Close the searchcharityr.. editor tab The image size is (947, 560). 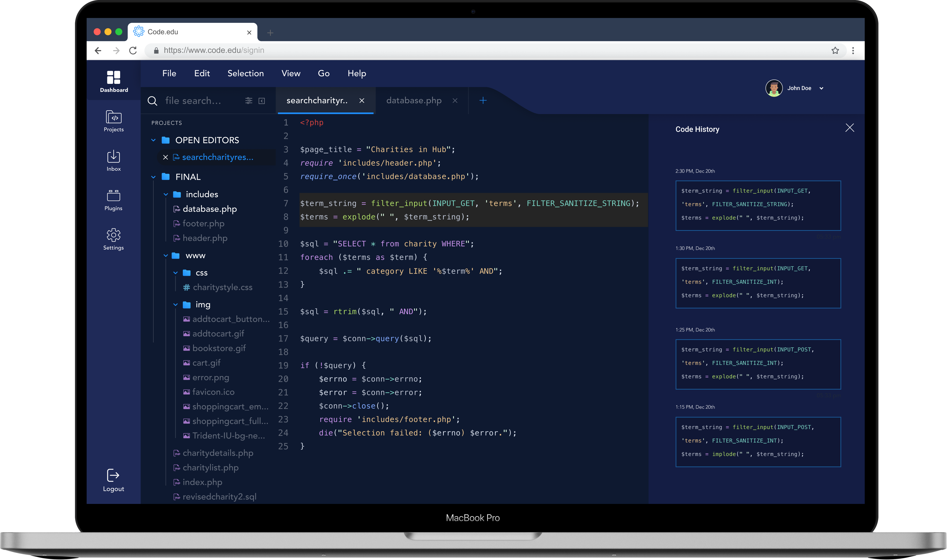click(362, 100)
